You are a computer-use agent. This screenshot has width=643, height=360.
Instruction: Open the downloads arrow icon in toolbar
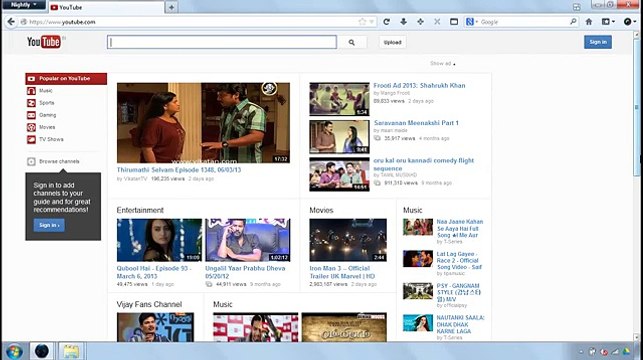[404, 22]
